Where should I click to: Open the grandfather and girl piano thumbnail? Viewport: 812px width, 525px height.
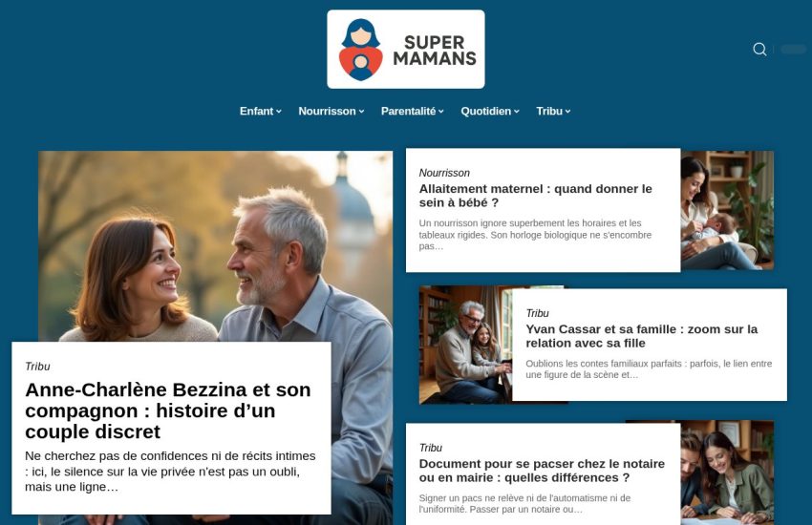tap(465, 345)
